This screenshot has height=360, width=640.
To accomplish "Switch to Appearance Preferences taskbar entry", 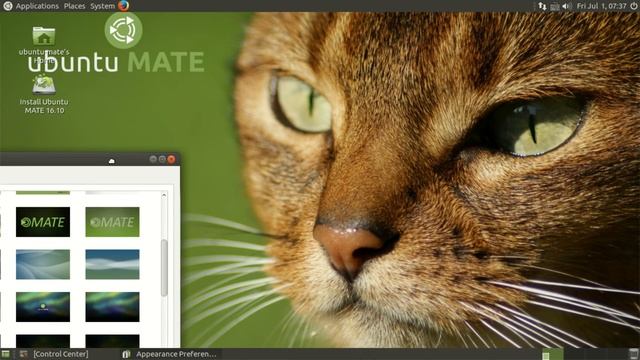I will pyautogui.click(x=169, y=354).
